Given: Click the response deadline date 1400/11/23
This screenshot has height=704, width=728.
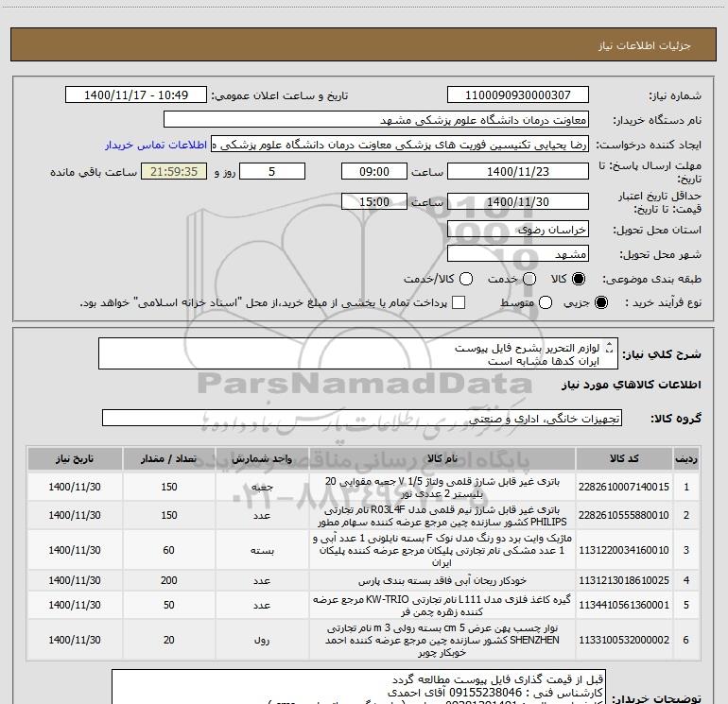Looking at the screenshot, I should (518, 171).
